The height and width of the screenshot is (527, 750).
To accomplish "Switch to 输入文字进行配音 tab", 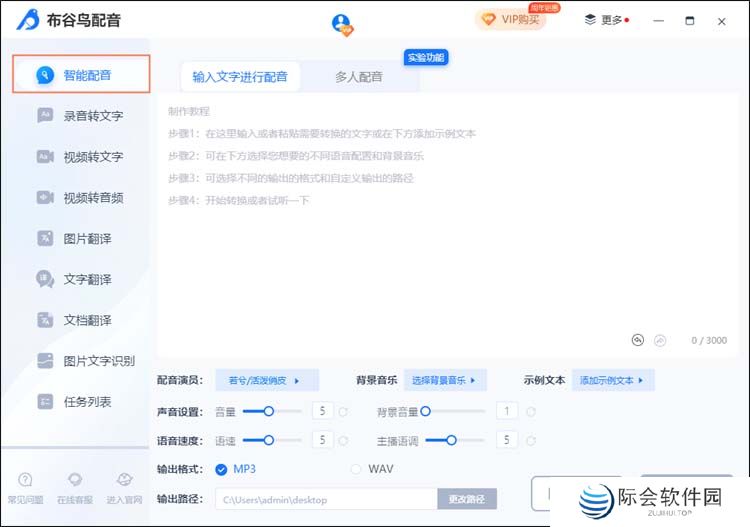I will point(240,77).
